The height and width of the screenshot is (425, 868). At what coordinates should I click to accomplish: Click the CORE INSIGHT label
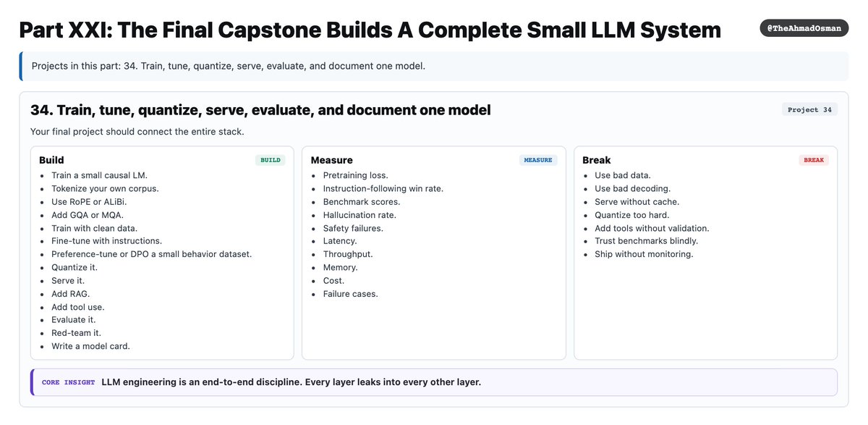pos(68,382)
